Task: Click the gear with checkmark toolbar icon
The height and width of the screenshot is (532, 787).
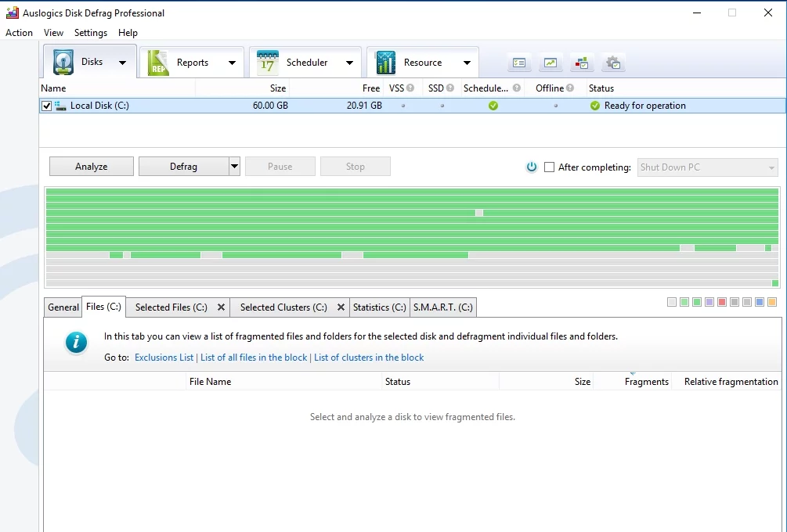Action: coord(613,63)
